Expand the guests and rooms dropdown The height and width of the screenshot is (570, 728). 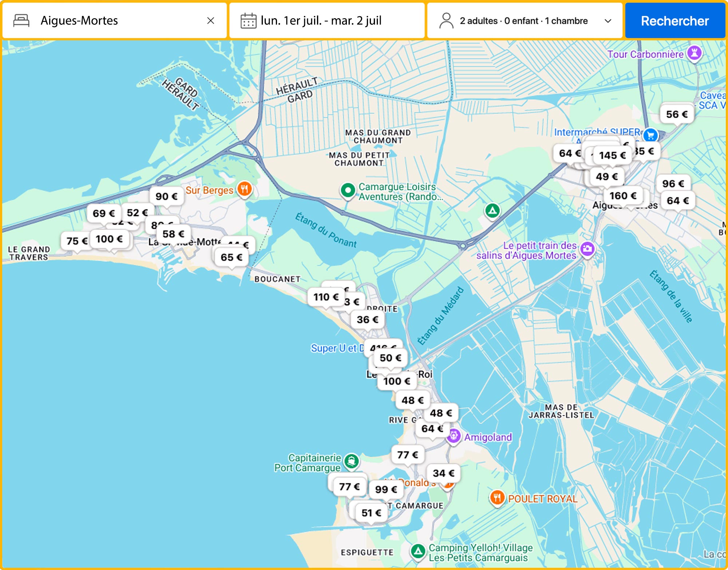point(608,21)
